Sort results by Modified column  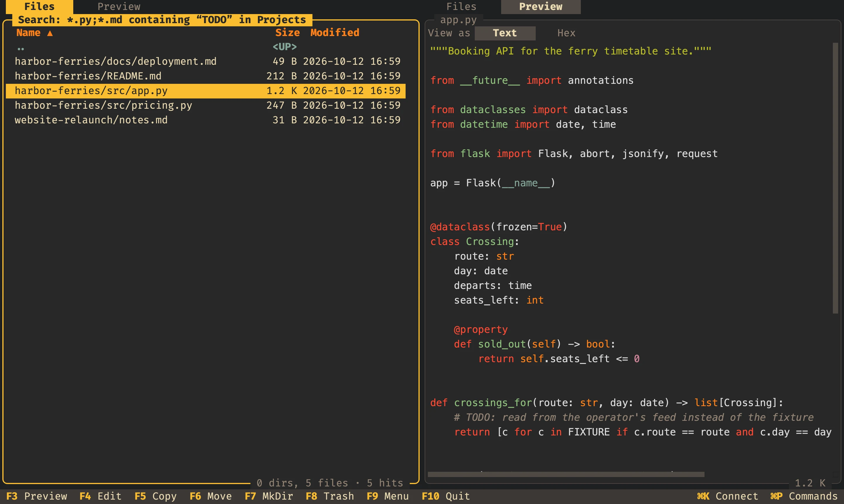[335, 33]
